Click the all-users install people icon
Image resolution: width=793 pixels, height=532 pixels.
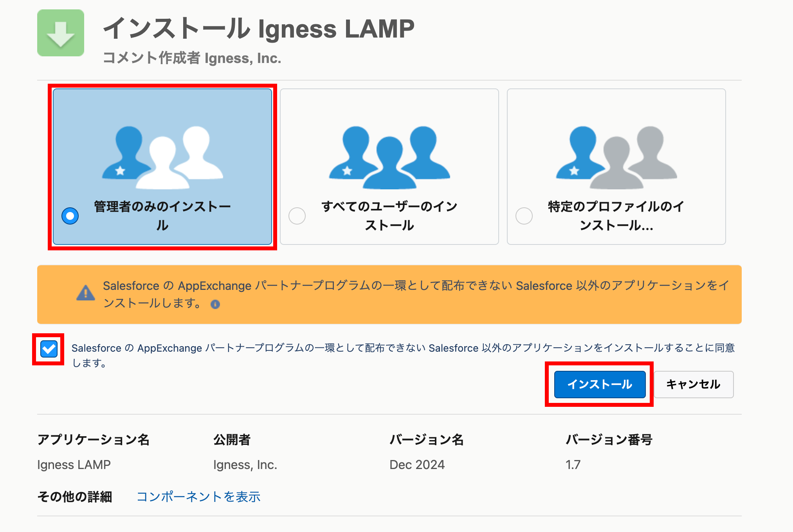389,156
